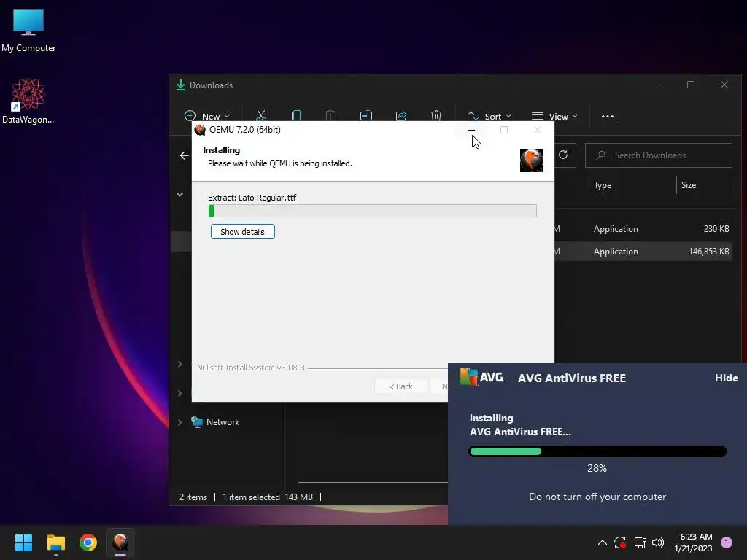The height and width of the screenshot is (560, 747).
Task: Hide the AVG AntiVirus notification
Action: click(x=726, y=378)
